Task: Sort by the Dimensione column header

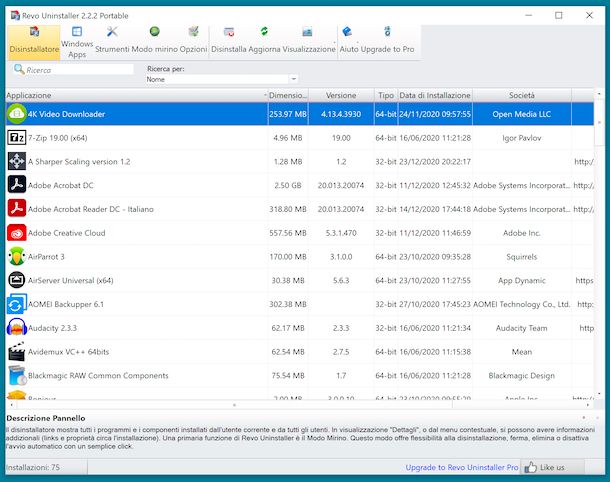Action: point(288,95)
